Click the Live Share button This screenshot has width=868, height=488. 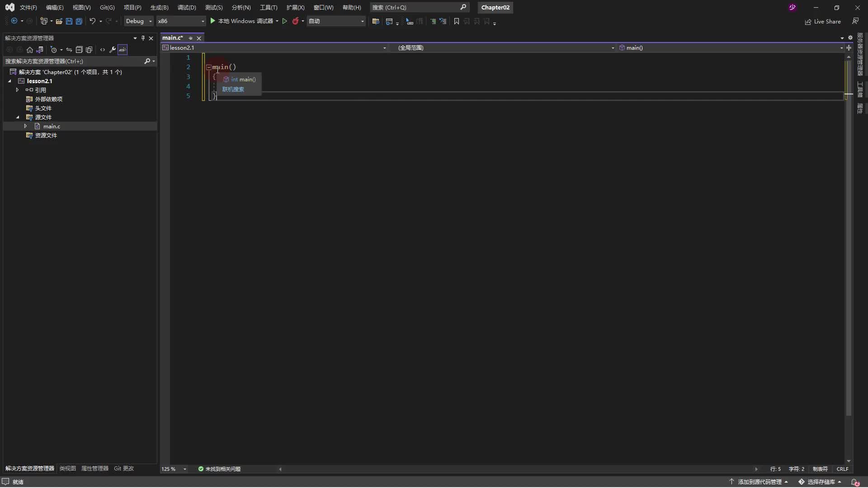point(823,21)
